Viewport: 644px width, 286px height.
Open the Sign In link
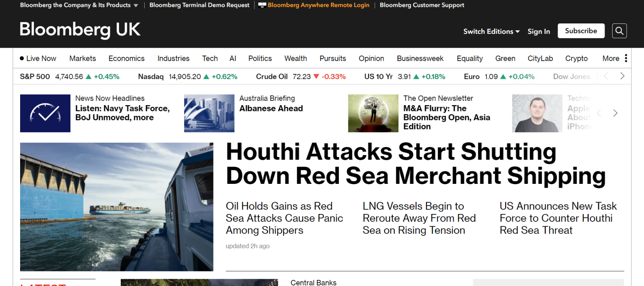538,31
